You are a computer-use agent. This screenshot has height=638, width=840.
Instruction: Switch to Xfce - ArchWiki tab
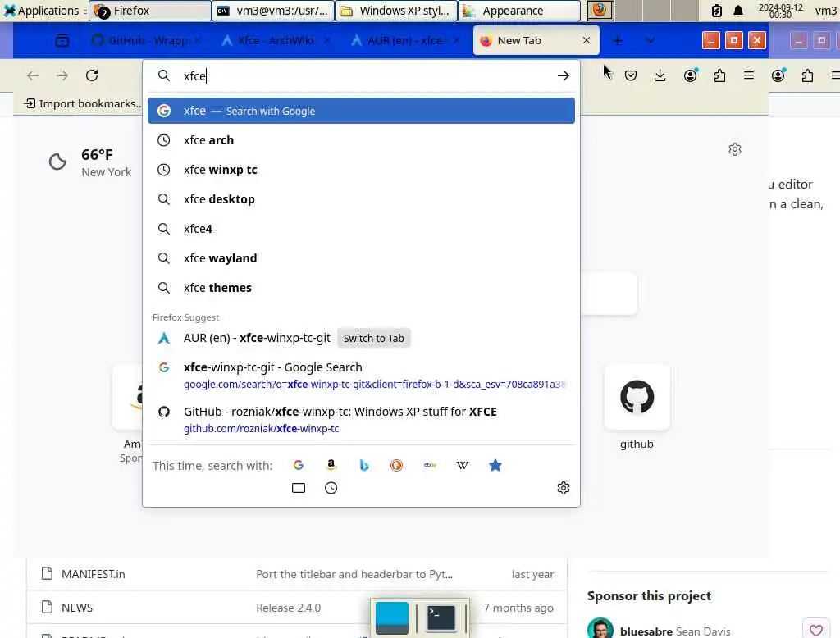tap(276, 40)
